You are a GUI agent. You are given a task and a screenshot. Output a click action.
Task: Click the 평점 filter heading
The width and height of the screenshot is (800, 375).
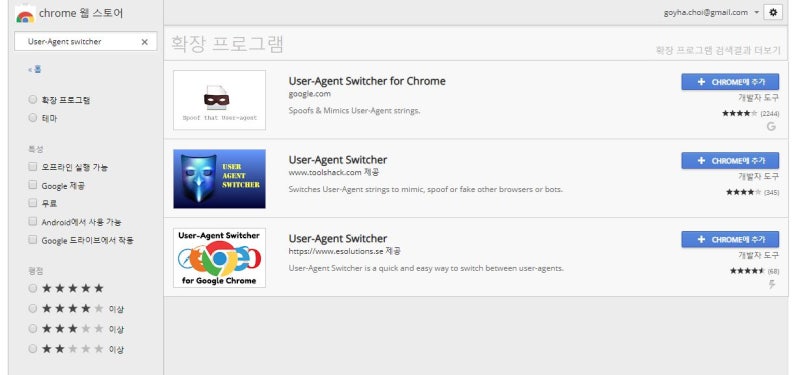pyautogui.click(x=36, y=271)
